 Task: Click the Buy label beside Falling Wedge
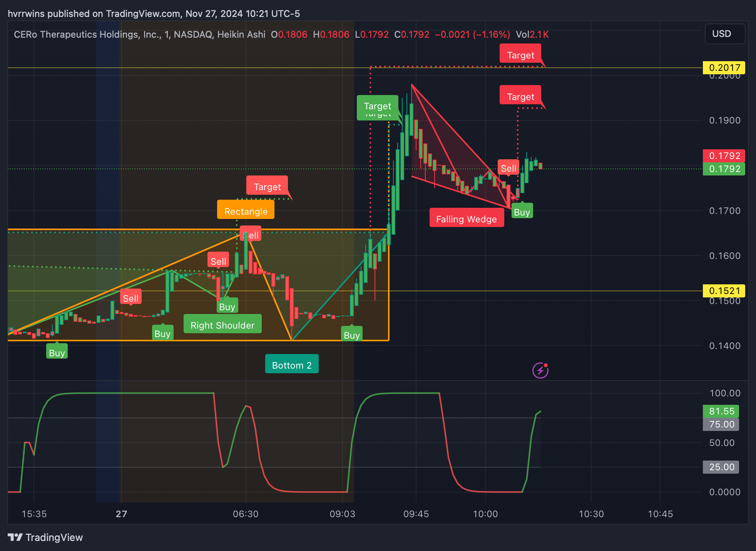point(522,211)
